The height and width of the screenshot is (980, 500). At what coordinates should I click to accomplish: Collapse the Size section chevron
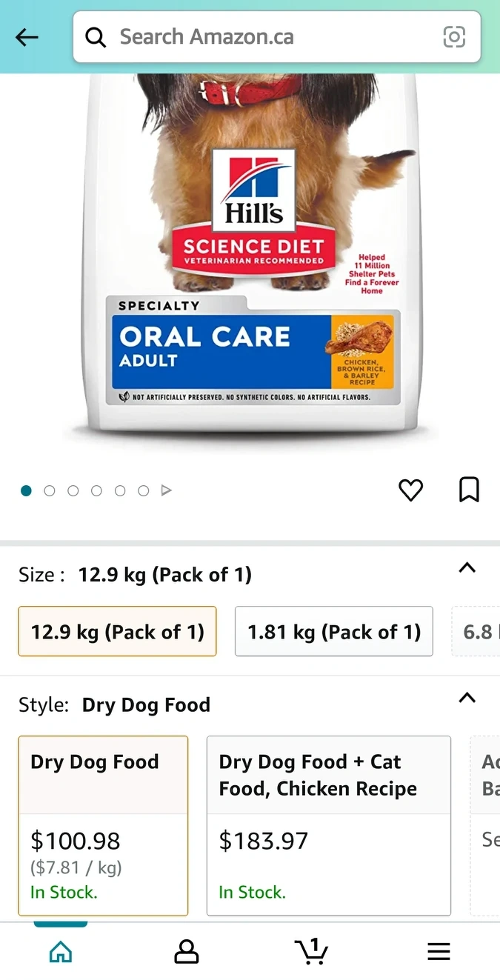[467, 568]
